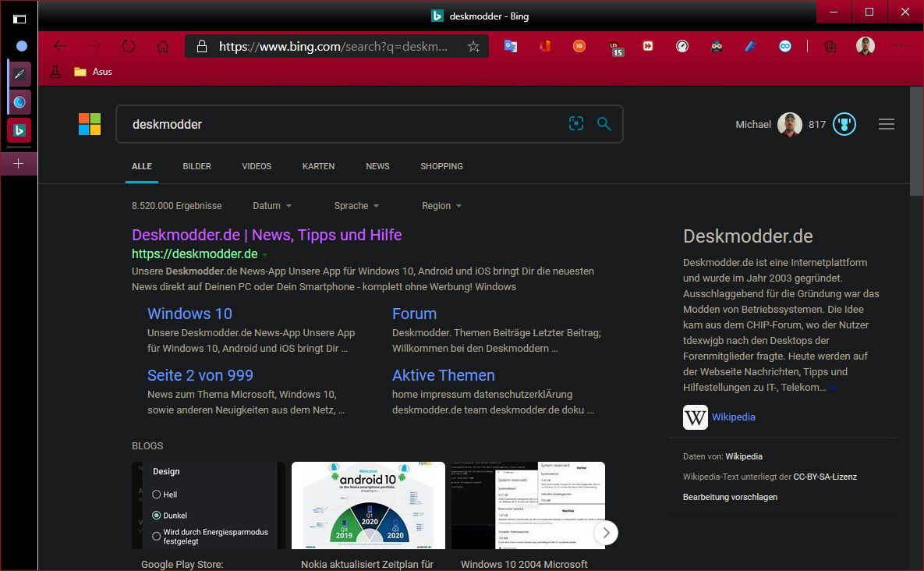
Task: Expand the Region filter dropdown
Action: (441, 206)
